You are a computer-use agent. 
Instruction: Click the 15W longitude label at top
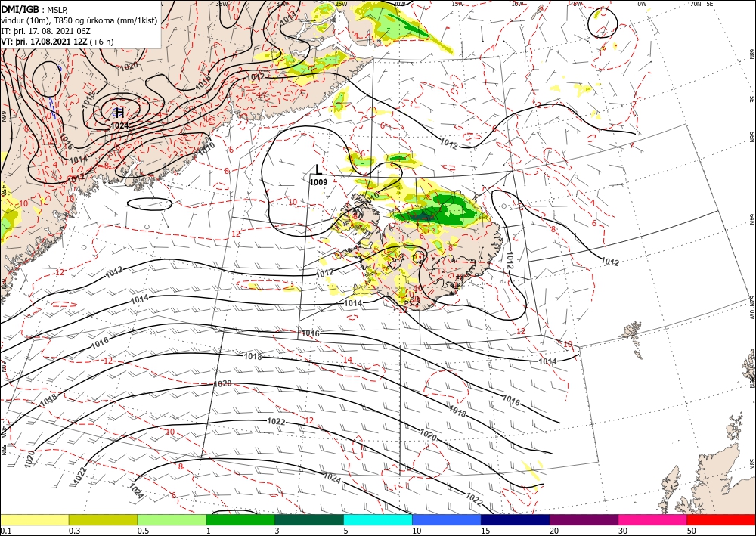[458, 4]
